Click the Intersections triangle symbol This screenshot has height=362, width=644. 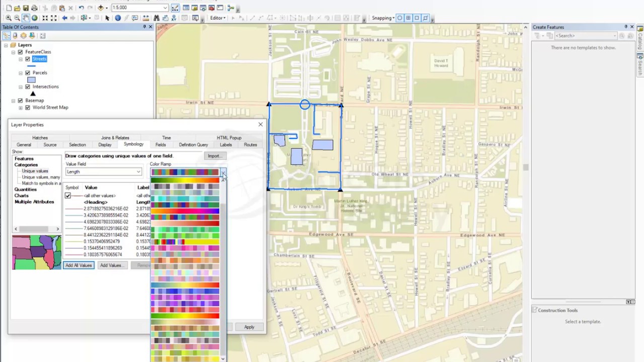coord(33,94)
